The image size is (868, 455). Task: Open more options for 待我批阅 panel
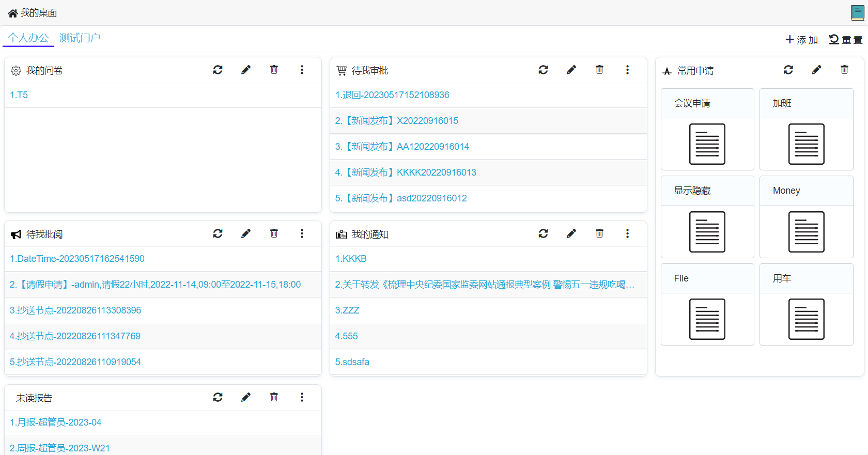click(302, 233)
